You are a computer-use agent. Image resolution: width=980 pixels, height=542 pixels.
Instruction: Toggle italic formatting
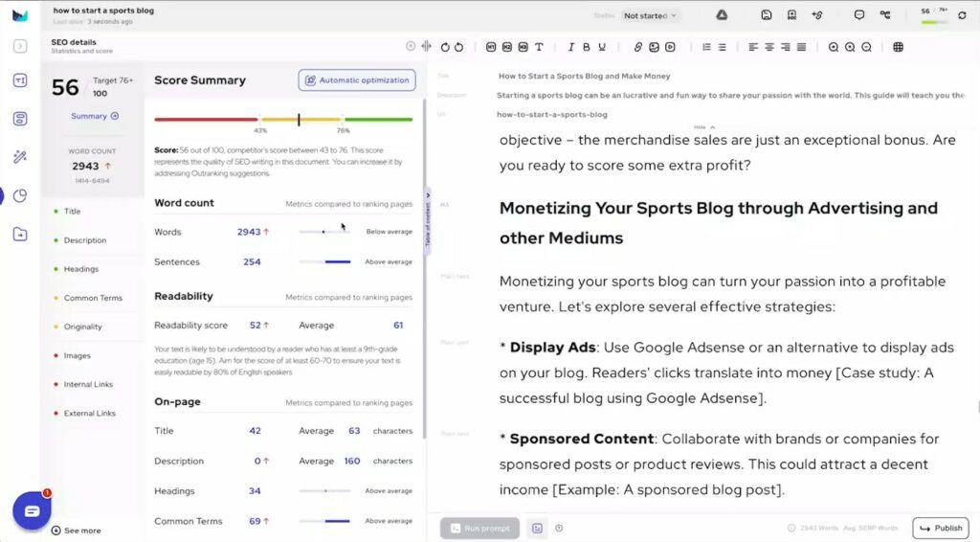click(570, 47)
